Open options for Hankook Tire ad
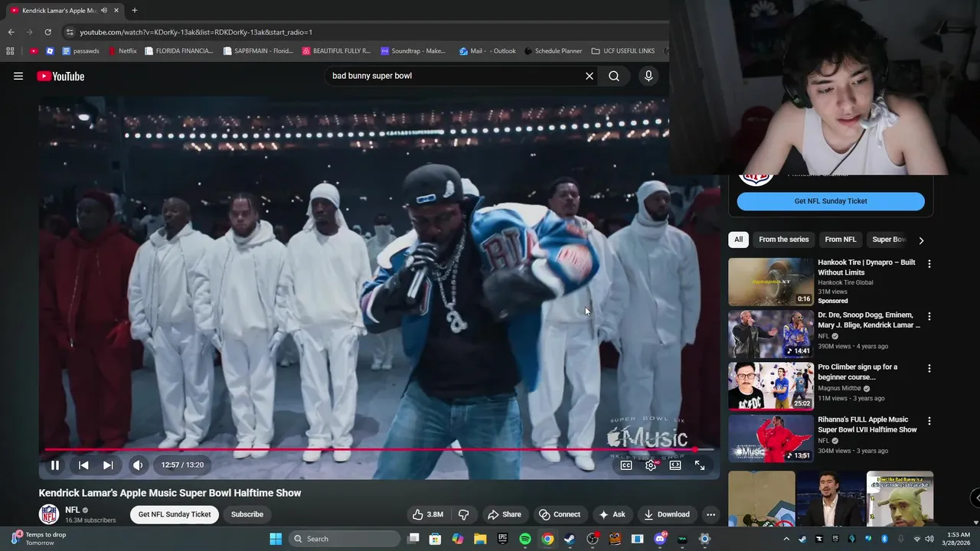Screen dimensions: 980x551 [929, 264]
